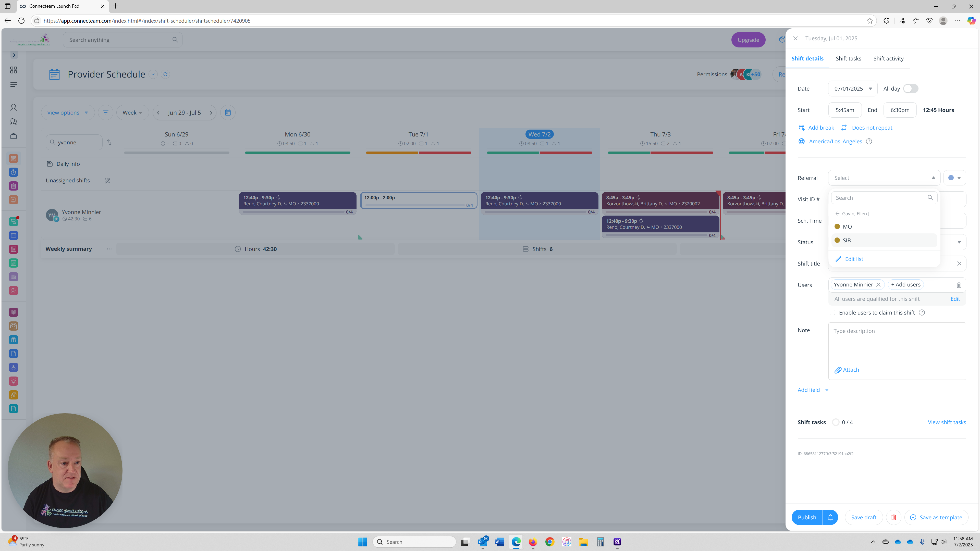Click the America/Los_Angeles timezone link
Viewport: 980px width, 551px height.
tap(835, 142)
